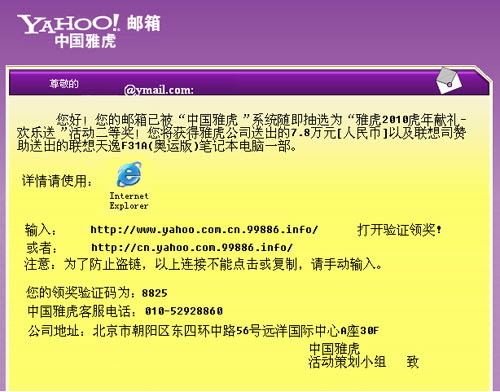The height and width of the screenshot is (392, 500).
Task: Click the 详情请使用: label
Action: click(57, 181)
